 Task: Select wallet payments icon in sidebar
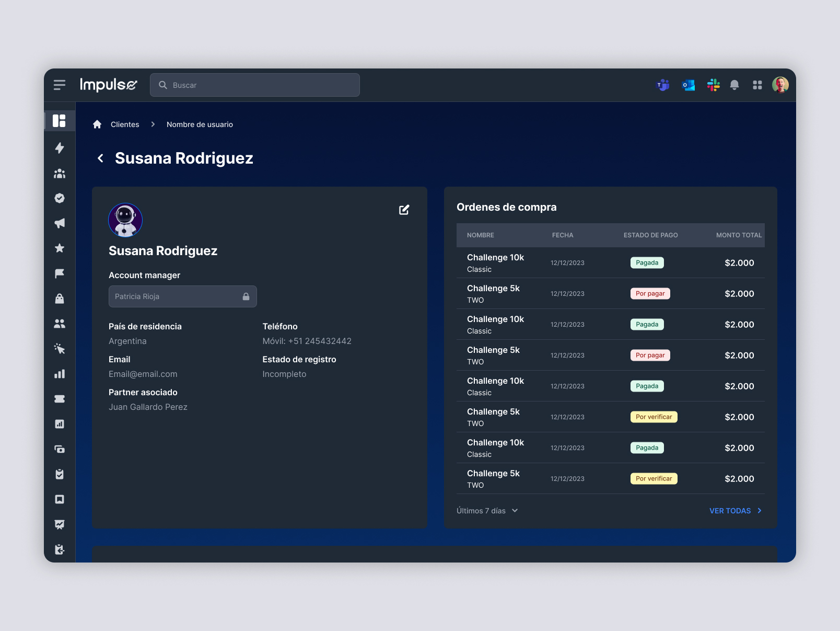60,449
